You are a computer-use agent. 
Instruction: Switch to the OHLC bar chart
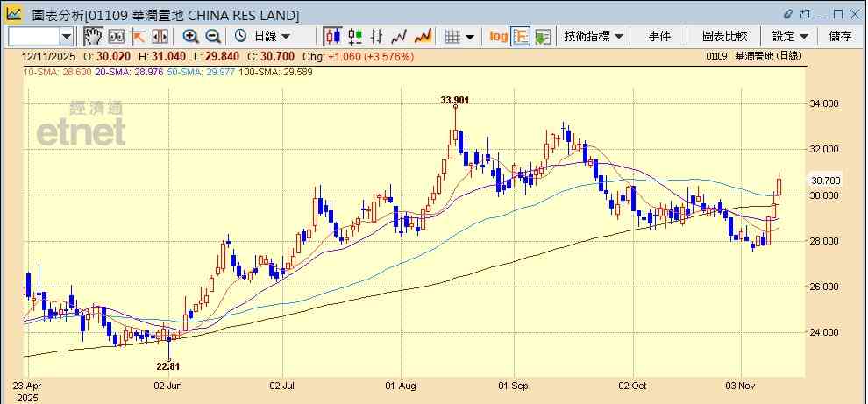(377, 37)
